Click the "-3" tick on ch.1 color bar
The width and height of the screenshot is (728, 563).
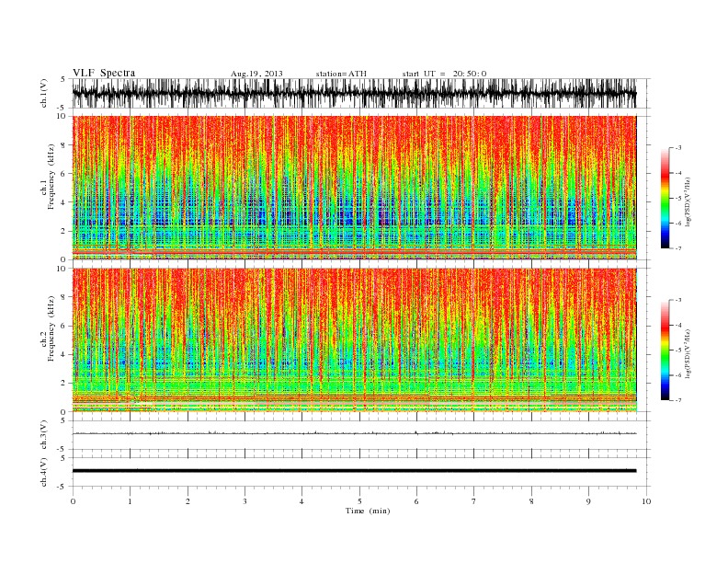[x=678, y=148]
